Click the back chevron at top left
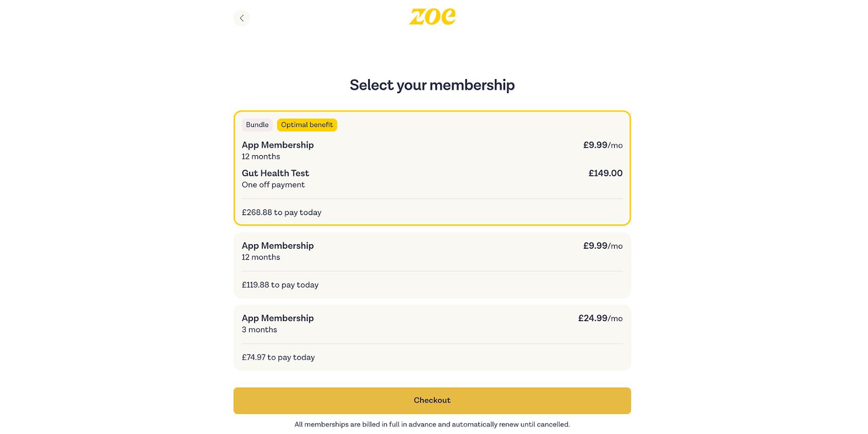Image resolution: width=868 pixels, height=434 pixels. pos(242,18)
